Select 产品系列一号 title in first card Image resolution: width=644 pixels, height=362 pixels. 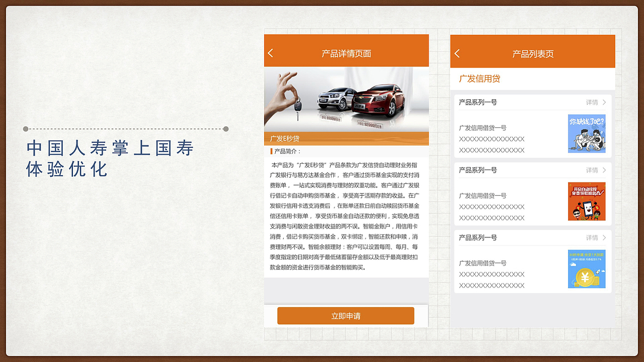pyautogui.click(x=478, y=102)
